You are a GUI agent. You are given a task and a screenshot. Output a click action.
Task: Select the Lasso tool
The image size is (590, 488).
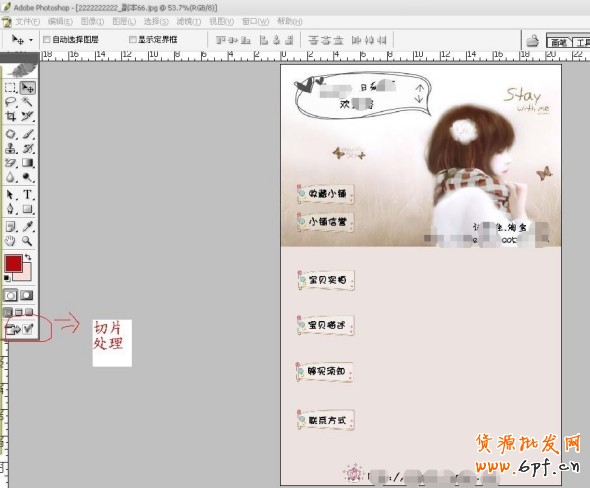pyautogui.click(x=11, y=102)
